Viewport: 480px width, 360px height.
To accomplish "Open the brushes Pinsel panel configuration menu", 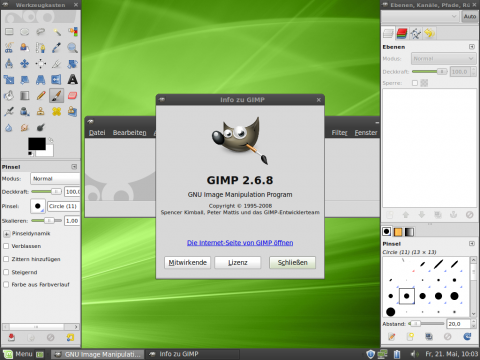I will coord(472,244).
